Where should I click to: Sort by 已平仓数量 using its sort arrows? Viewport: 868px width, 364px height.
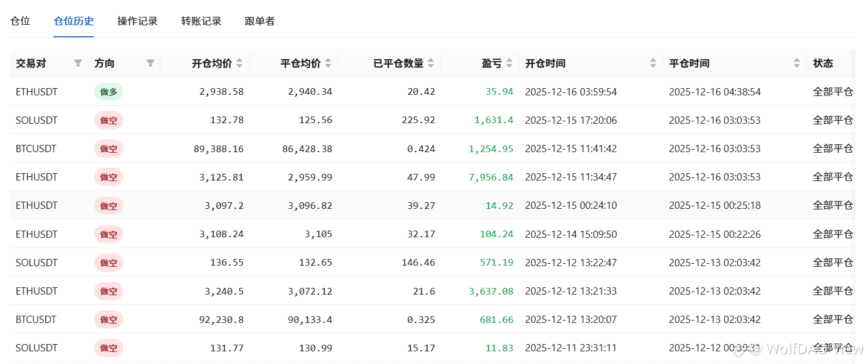click(x=431, y=63)
